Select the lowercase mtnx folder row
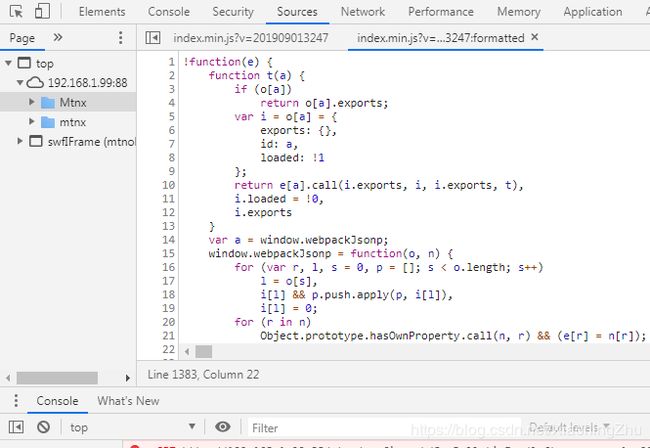Viewport: 650px width, 448px height. coord(68,122)
